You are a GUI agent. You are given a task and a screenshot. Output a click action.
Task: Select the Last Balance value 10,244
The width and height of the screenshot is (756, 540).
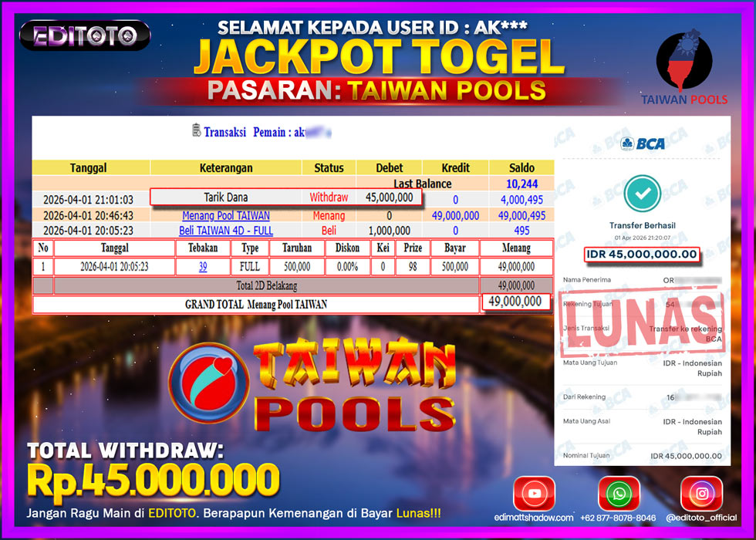click(x=521, y=184)
